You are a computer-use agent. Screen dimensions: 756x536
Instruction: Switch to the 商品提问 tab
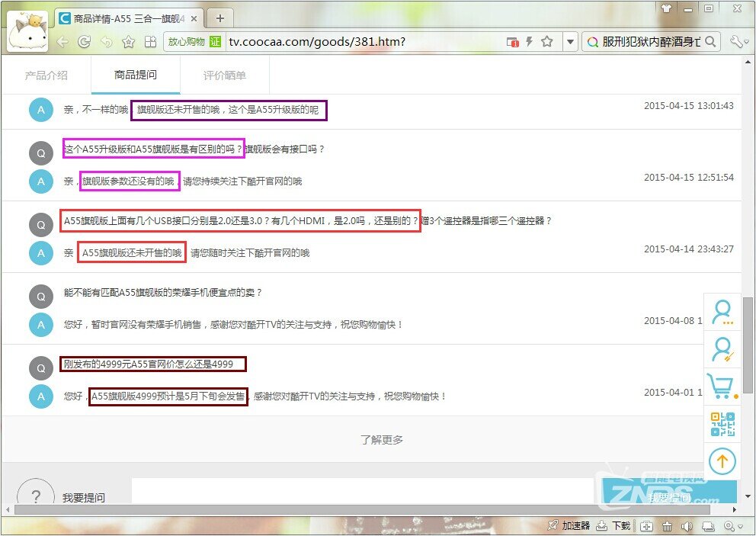coord(136,75)
